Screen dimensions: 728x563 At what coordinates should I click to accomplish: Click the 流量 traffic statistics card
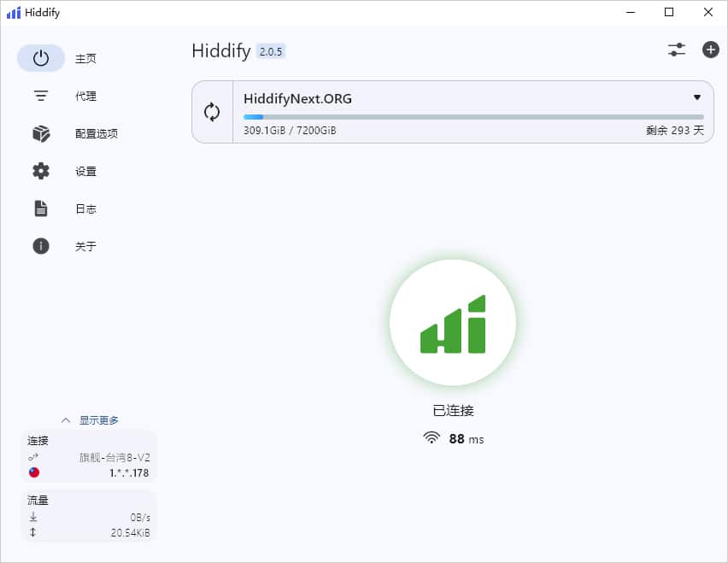tap(90, 516)
